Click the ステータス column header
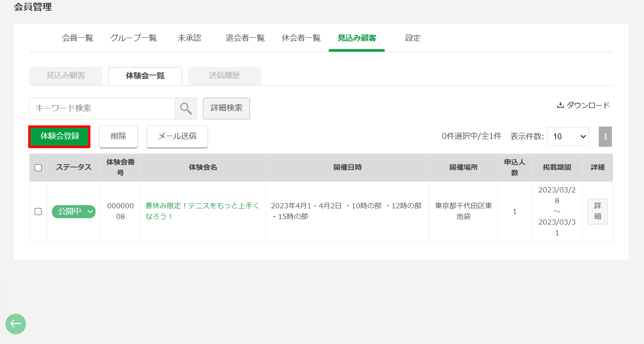The image size is (644, 344). click(74, 167)
